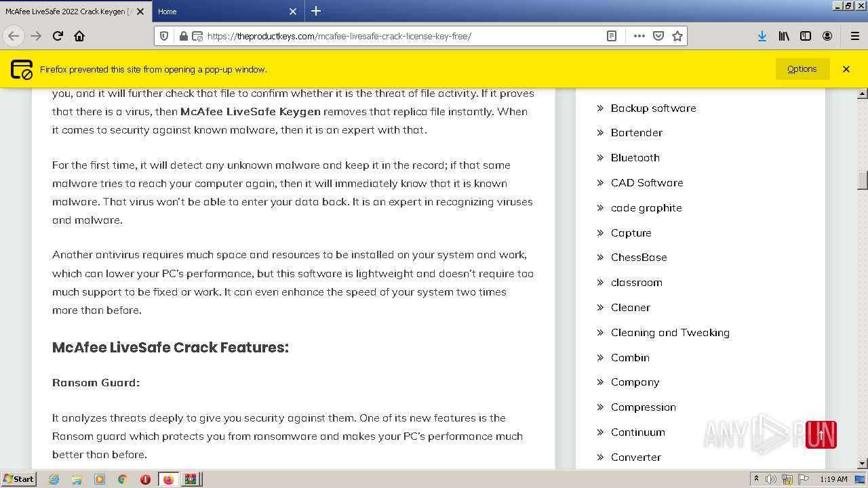Save page to Pocket
This screenshot has width=868, height=488.
point(658,36)
